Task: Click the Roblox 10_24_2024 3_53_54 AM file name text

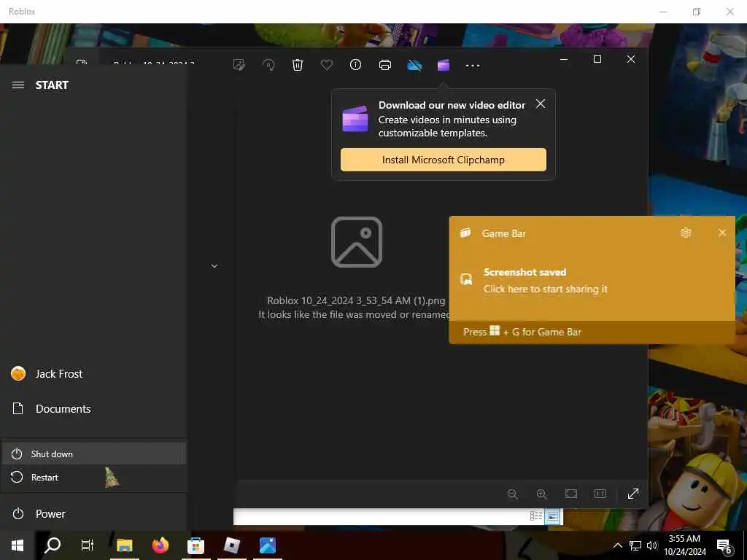Action: (x=356, y=300)
